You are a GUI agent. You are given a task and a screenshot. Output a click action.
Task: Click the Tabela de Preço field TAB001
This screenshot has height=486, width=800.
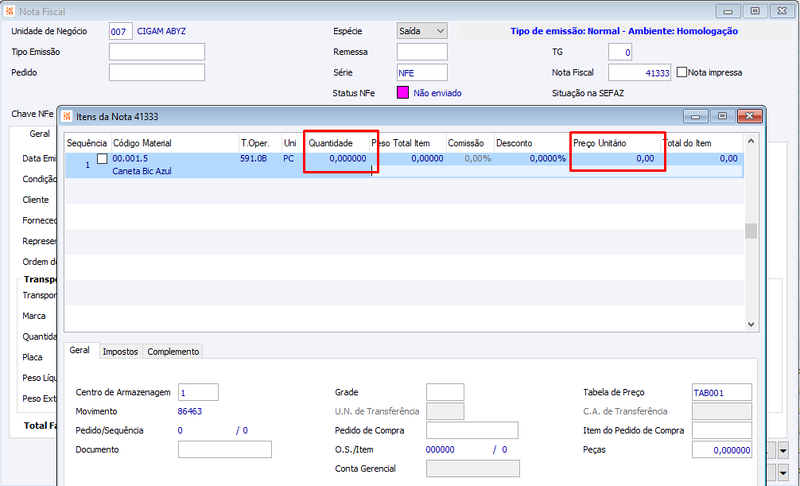pyautogui.click(x=721, y=392)
